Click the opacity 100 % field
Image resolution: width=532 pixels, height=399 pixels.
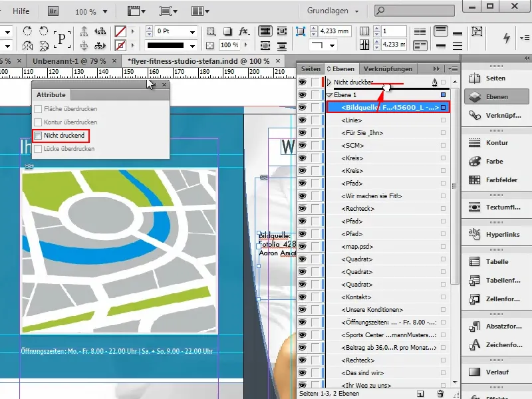click(x=229, y=45)
